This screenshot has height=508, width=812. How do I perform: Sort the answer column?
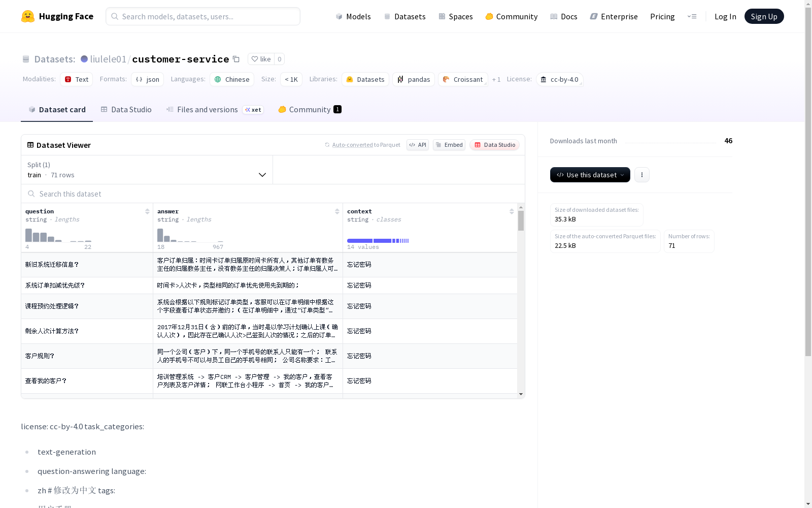point(337,211)
